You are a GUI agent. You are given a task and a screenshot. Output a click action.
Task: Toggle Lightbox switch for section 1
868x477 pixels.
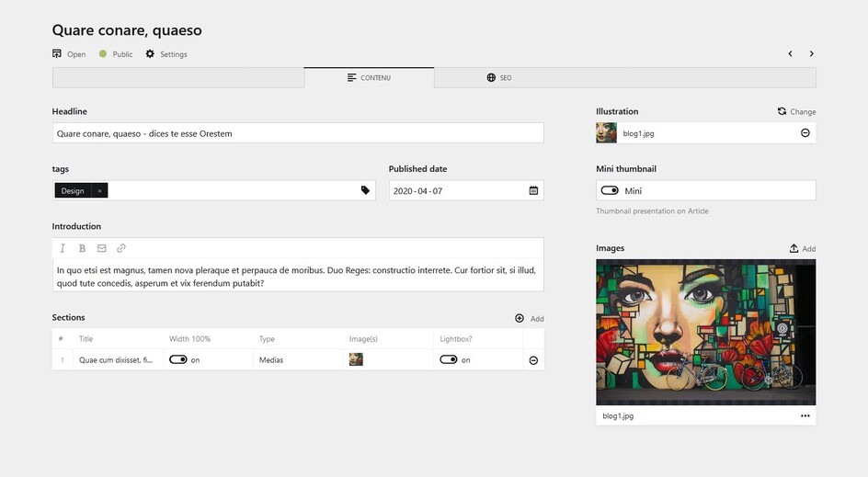(449, 359)
